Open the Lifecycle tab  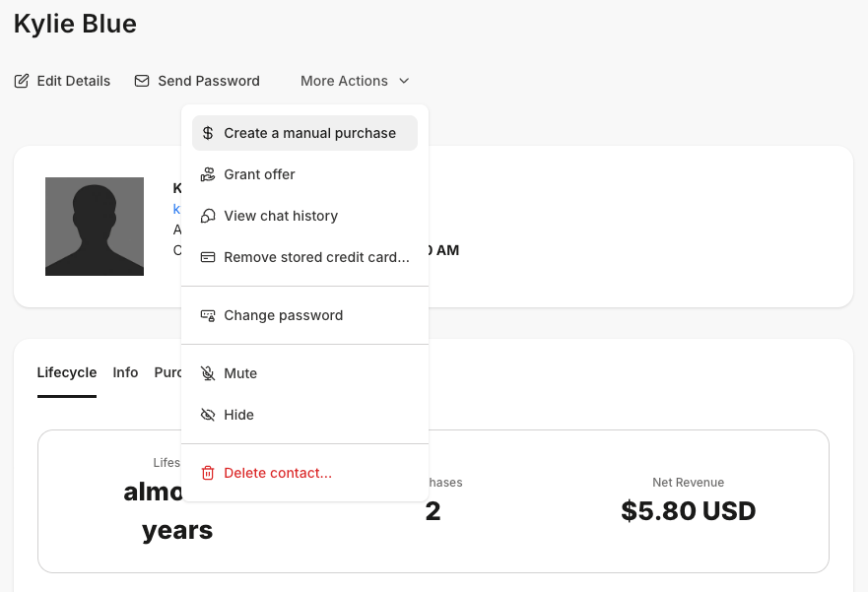(66, 372)
